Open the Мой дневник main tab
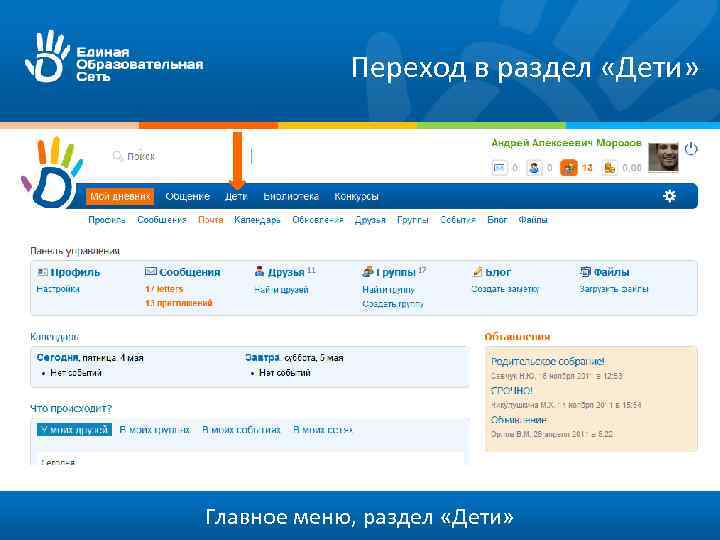 [119, 197]
